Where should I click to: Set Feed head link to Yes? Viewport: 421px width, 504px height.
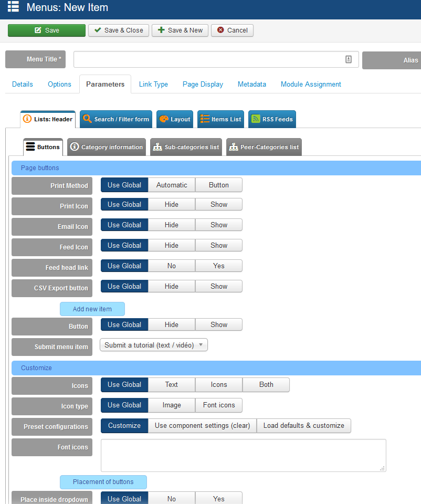click(219, 266)
